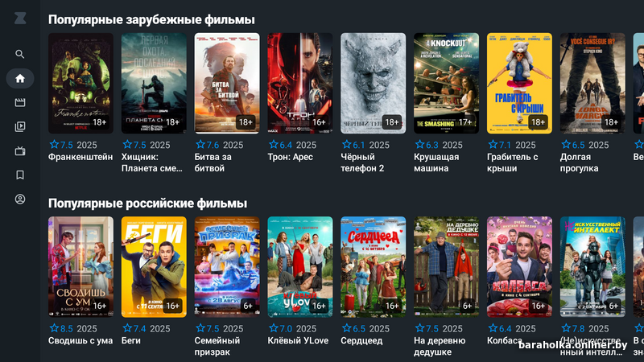This screenshot has width=644, height=362.
Task: Open the series playlist icon in sidebar
Action: click(x=19, y=126)
